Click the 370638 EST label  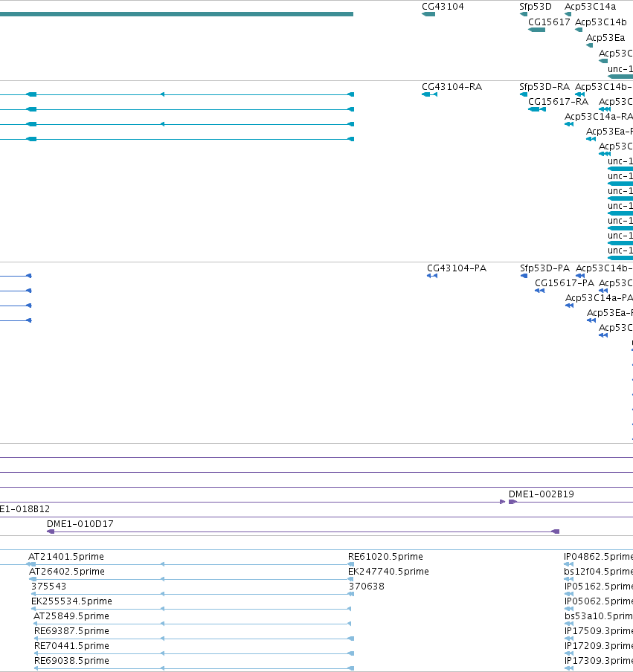tap(366, 587)
